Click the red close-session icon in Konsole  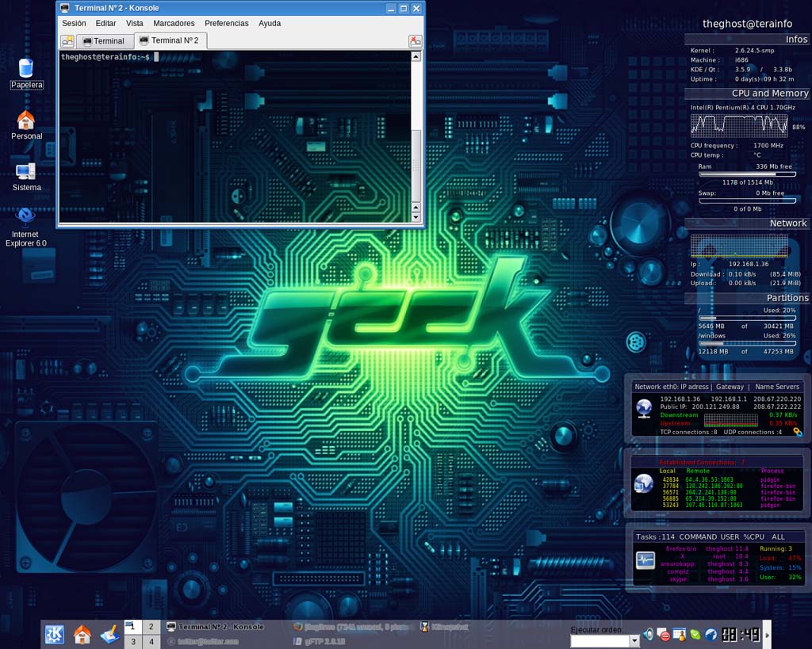(x=415, y=40)
